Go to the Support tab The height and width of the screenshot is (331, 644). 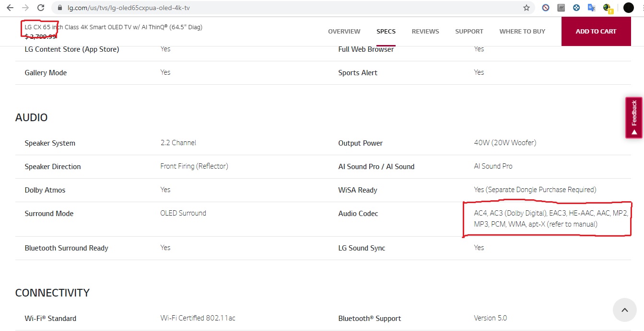pyautogui.click(x=469, y=31)
